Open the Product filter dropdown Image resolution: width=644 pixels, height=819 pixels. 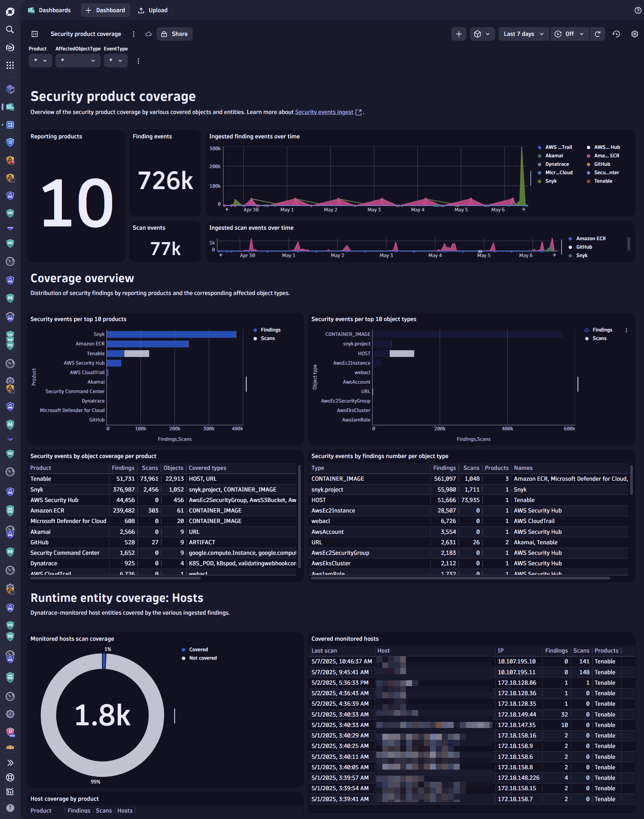40,61
